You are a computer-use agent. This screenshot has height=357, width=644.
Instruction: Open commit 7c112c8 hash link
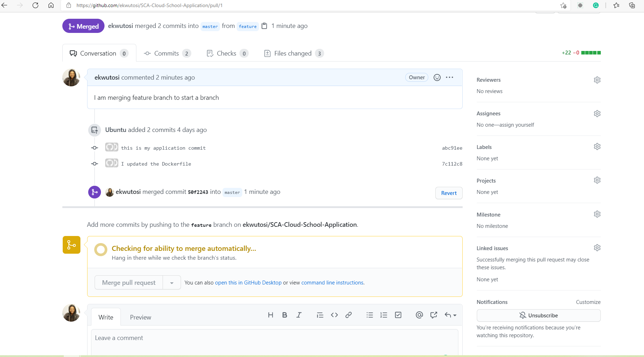(x=452, y=164)
